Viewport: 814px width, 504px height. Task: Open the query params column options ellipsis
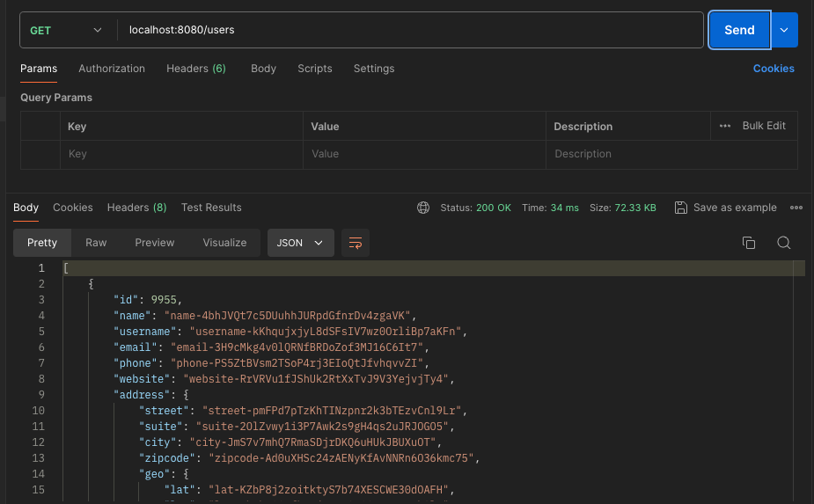[x=725, y=126]
